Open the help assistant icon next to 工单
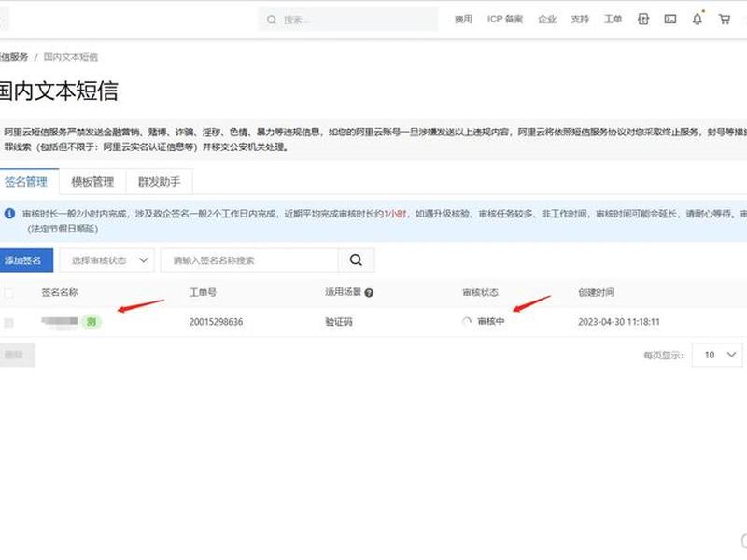The image size is (747, 560). [643, 19]
